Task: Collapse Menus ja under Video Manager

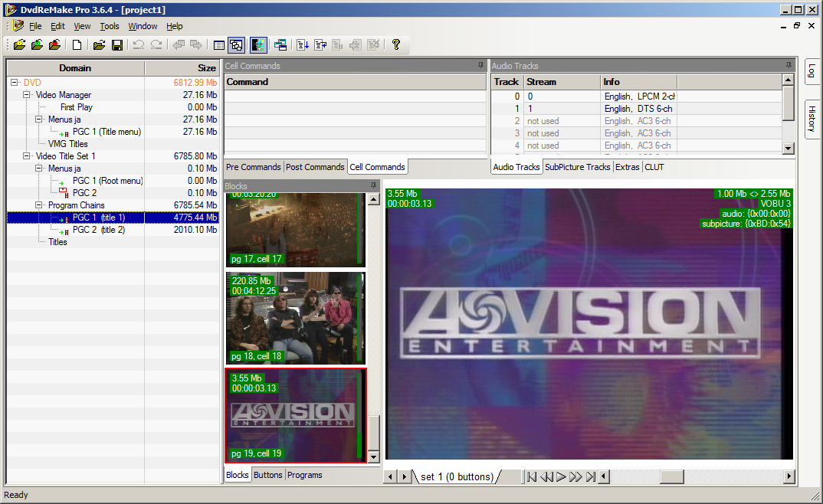Action: (39, 119)
